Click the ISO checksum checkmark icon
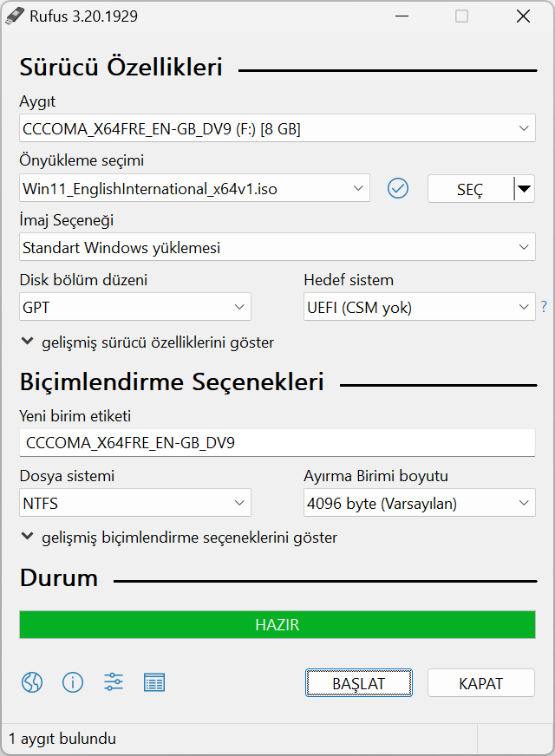 pos(398,188)
